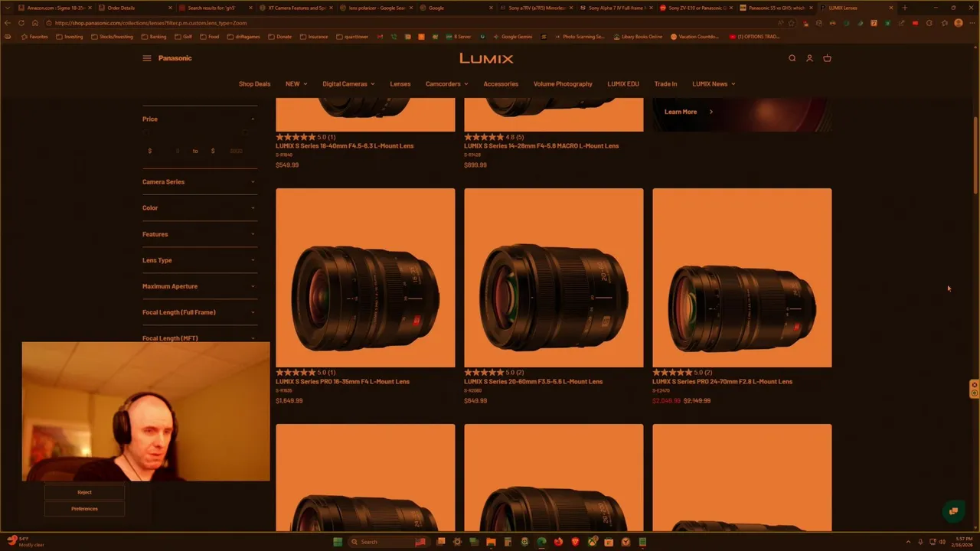Open the Lenses menu item
Image resolution: width=980 pixels, height=551 pixels.
click(400, 84)
